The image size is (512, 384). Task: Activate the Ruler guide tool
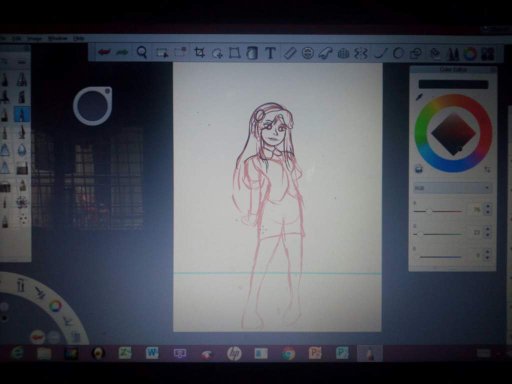pyautogui.click(x=290, y=53)
